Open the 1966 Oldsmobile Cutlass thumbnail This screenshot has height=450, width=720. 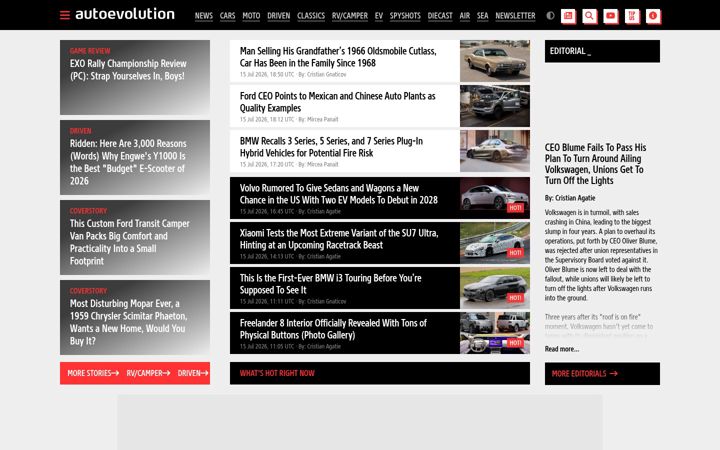pos(495,61)
